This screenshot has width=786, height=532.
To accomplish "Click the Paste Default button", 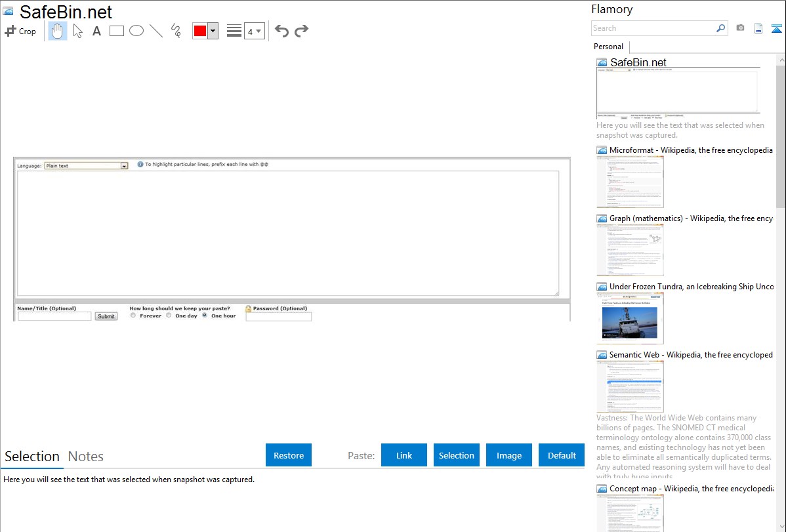I will [x=562, y=455].
